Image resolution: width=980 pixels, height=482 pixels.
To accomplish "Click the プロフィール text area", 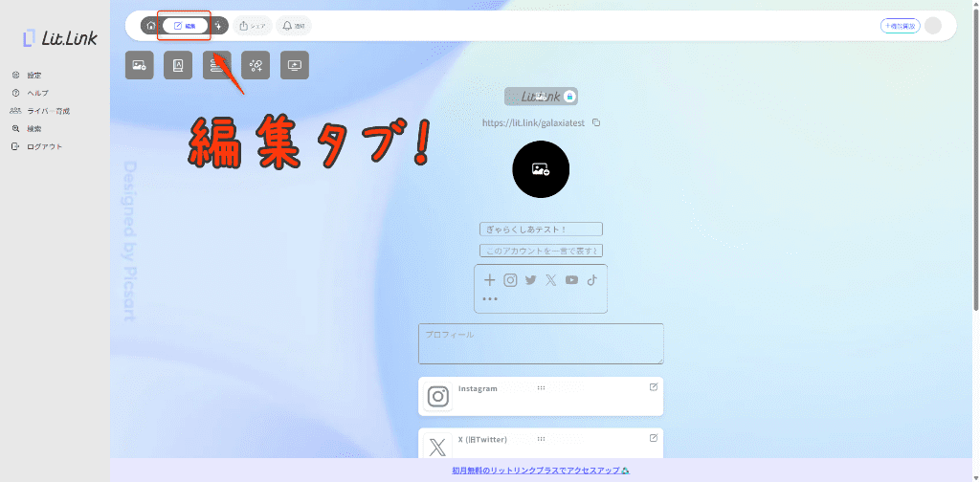I will [541, 343].
